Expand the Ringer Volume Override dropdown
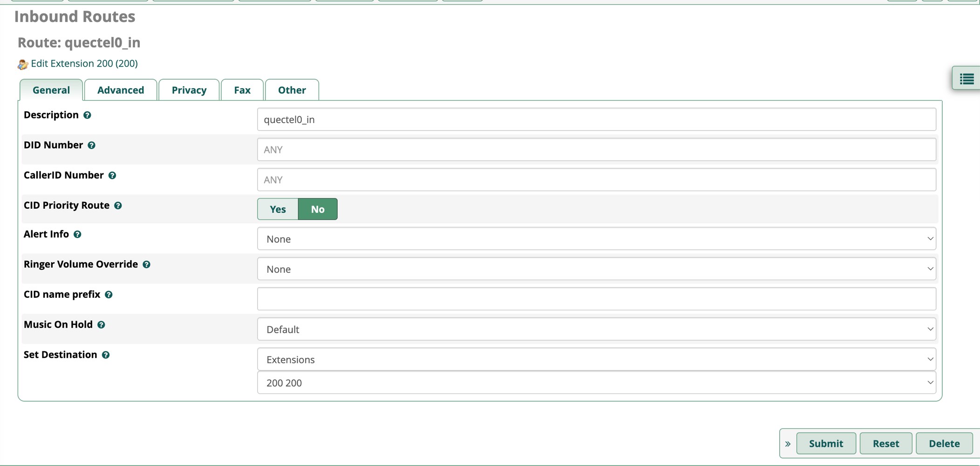 (x=596, y=269)
